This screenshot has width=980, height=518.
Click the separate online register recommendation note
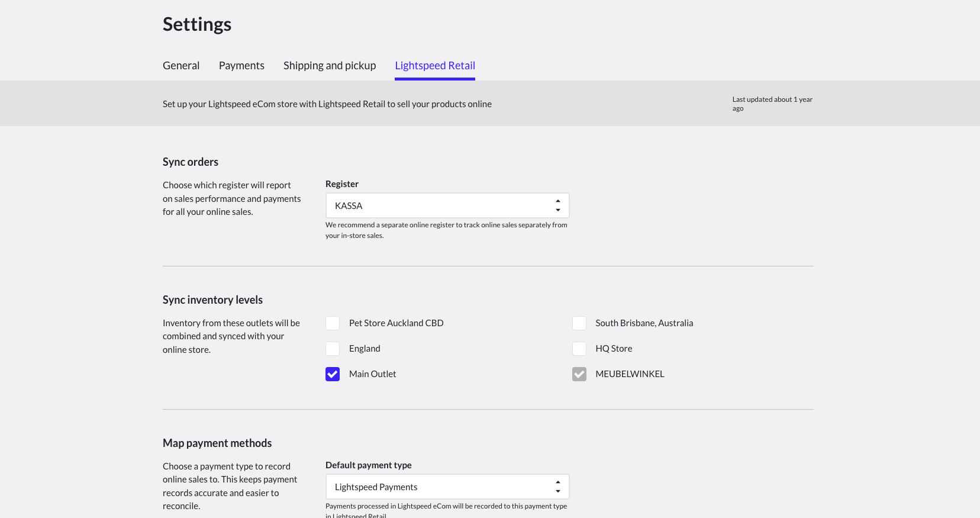(x=446, y=230)
